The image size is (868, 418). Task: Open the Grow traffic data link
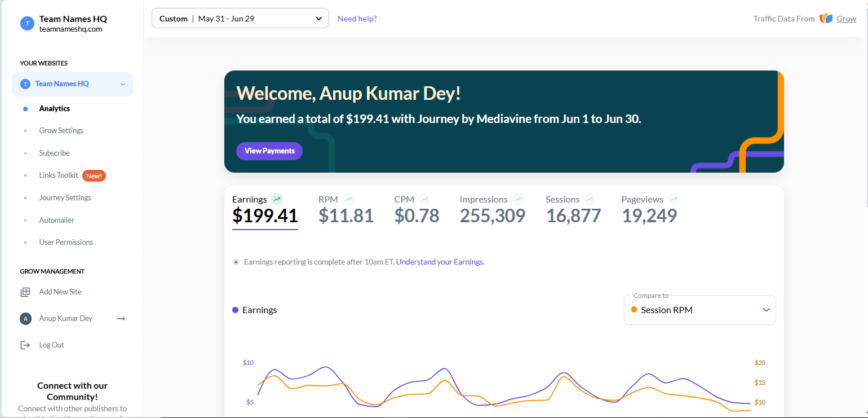[847, 19]
